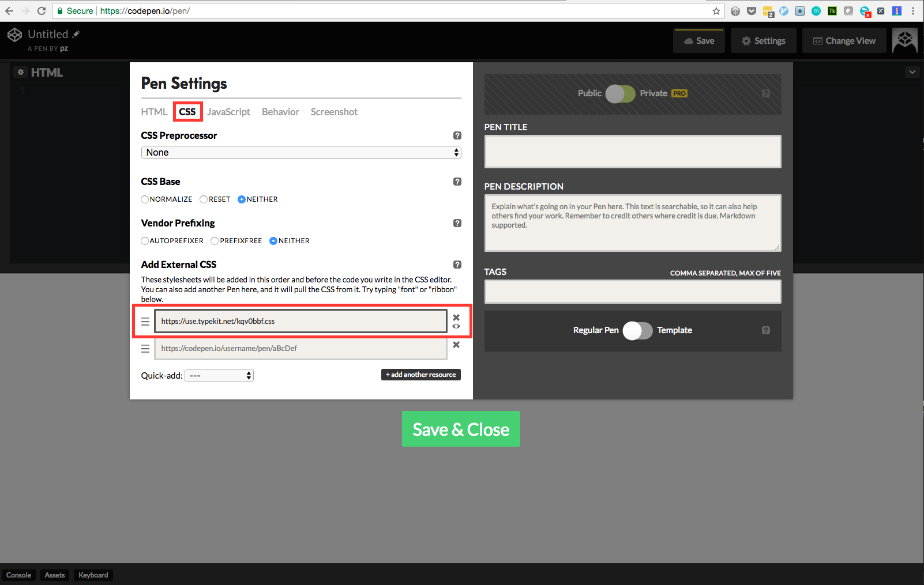Switch to the JavaScript settings tab
924x585 pixels.
point(228,112)
